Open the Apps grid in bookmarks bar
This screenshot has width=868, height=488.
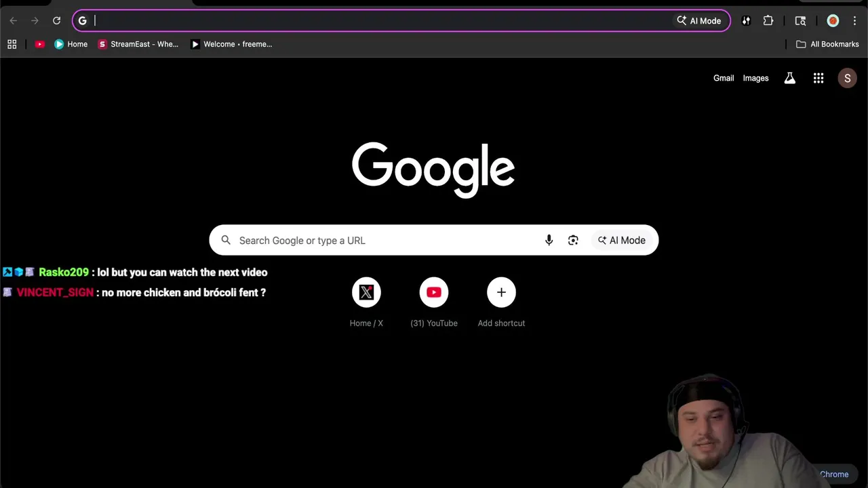coord(12,44)
